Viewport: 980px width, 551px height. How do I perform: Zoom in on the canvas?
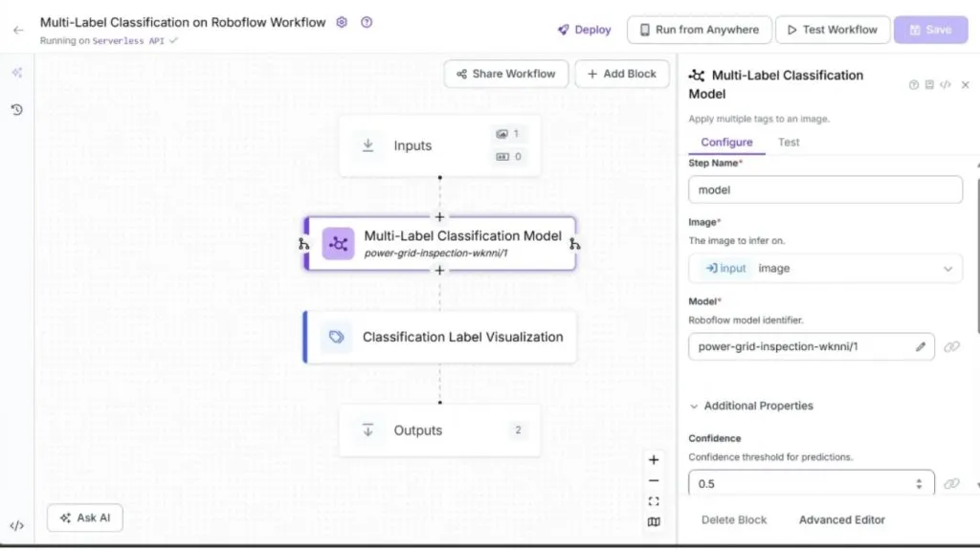tap(654, 460)
